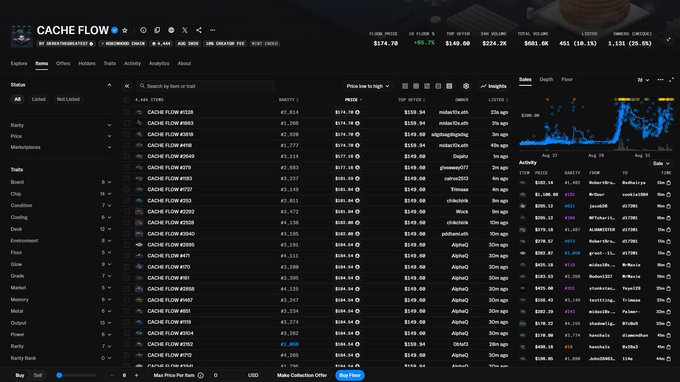Click thumbnail of CACHE FLOW #1328
This screenshot has width=680, height=382.
click(139, 112)
